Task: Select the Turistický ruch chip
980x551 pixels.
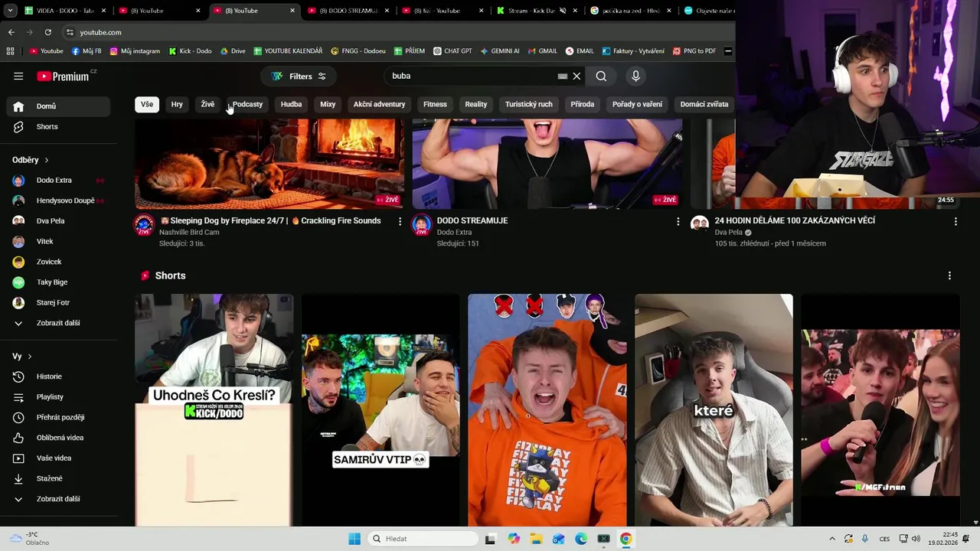Action: [528, 104]
